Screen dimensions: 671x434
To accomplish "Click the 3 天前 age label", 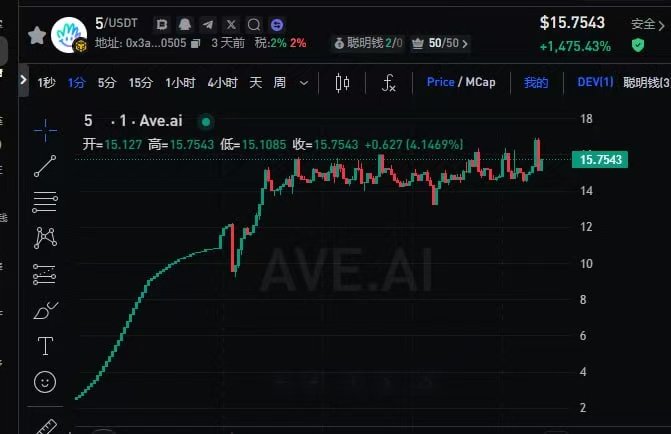I will [228, 43].
